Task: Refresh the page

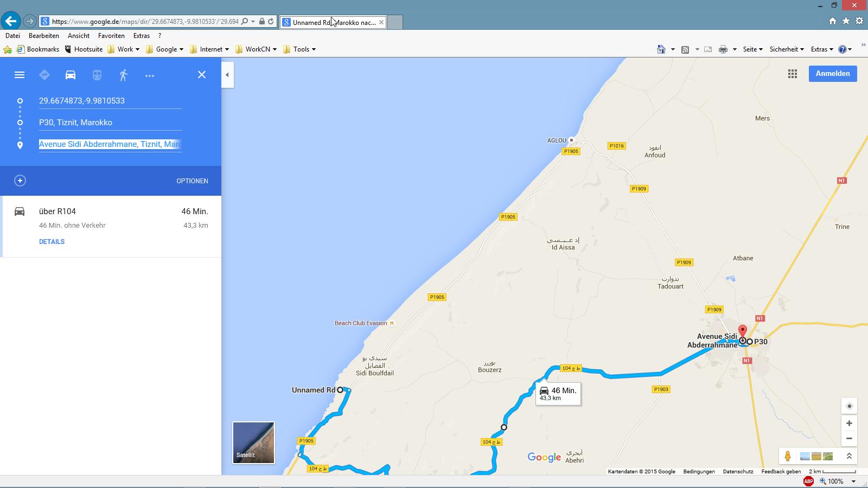Action: [271, 22]
